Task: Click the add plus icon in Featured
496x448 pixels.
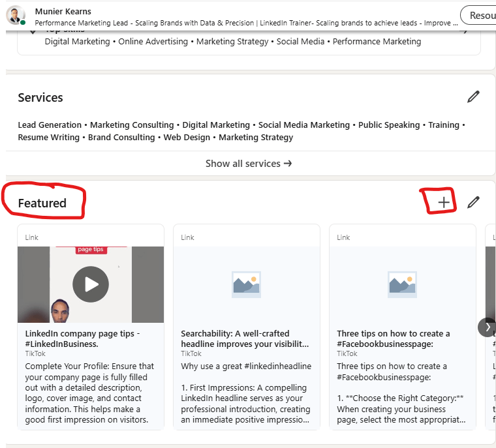Action: (444, 202)
